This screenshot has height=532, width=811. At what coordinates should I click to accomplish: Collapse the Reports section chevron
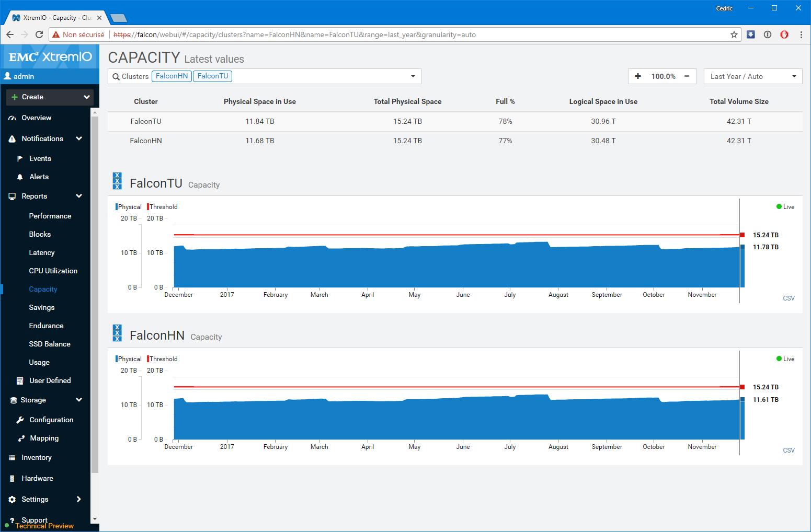[x=79, y=196]
